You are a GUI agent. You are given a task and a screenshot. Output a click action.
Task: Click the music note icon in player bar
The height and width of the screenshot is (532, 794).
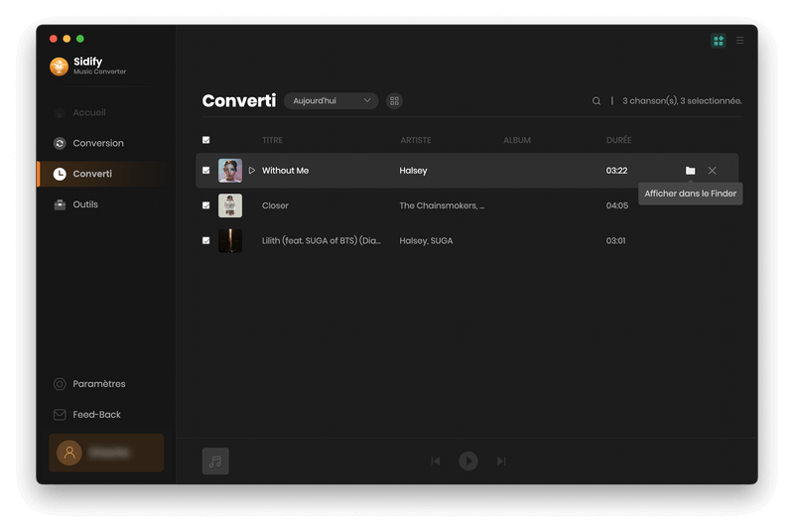coord(215,461)
